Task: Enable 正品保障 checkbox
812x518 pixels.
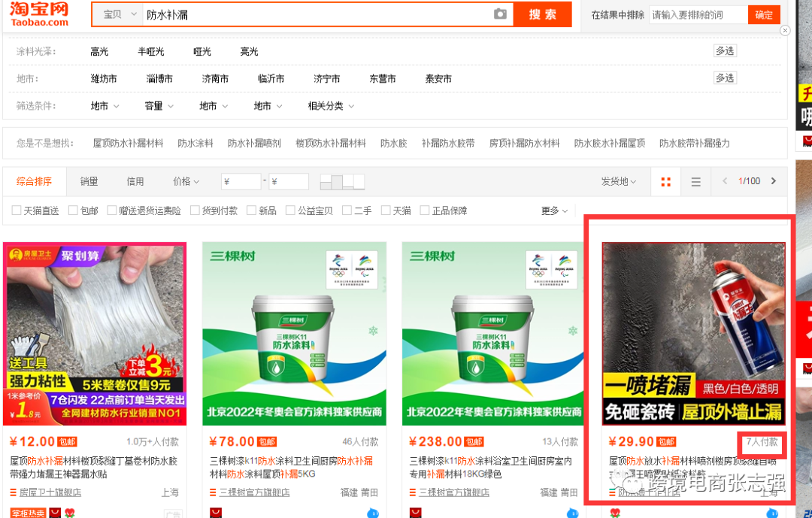Action: 425,211
